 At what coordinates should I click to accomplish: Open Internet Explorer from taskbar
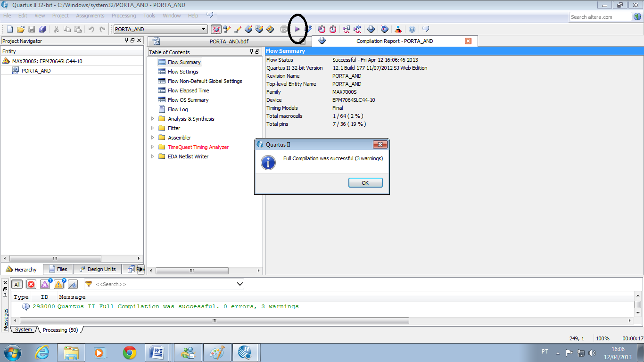(x=42, y=353)
